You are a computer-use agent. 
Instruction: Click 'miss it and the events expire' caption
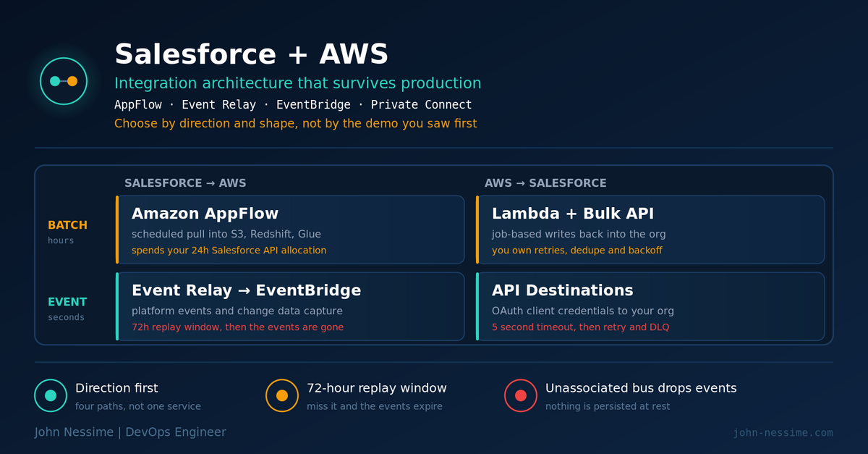tap(375, 406)
